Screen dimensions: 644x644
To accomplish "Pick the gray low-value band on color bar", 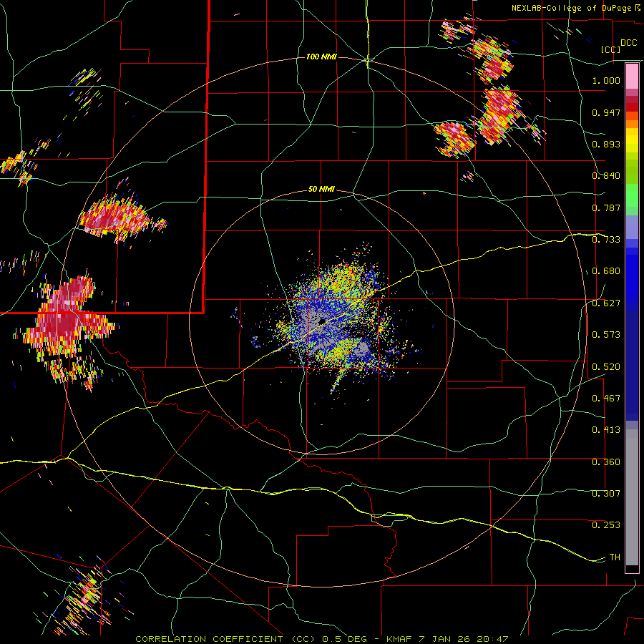I will 632,497.
